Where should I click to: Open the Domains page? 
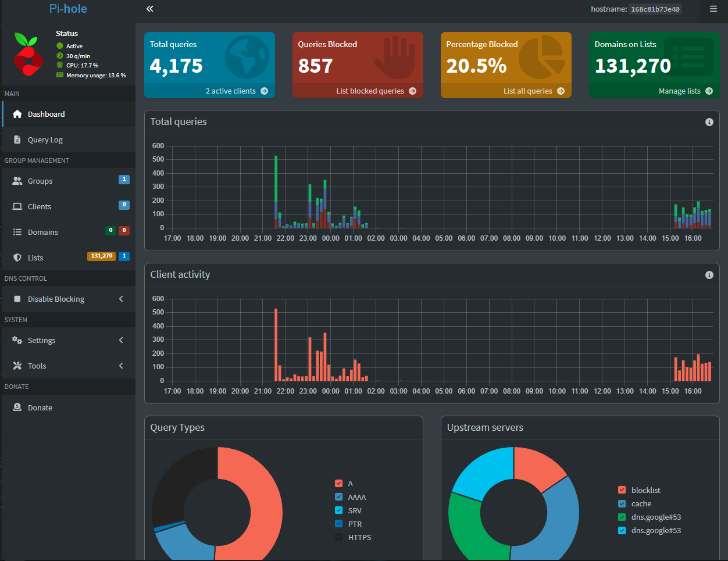[x=69, y=232]
